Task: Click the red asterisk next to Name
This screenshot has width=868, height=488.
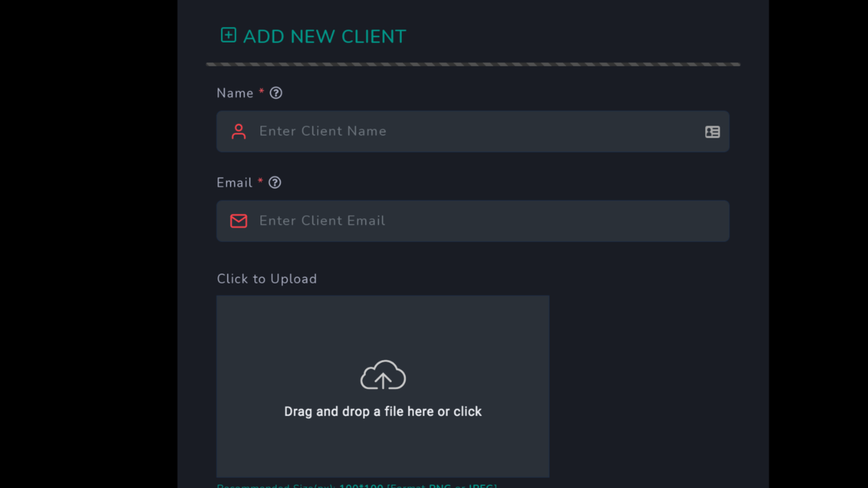Action: (x=261, y=92)
